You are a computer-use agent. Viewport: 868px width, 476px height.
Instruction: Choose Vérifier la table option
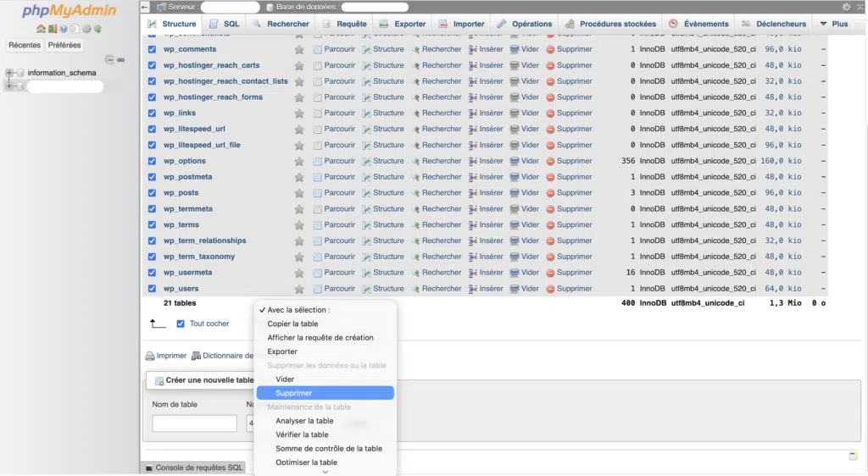(x=325, y=434)
